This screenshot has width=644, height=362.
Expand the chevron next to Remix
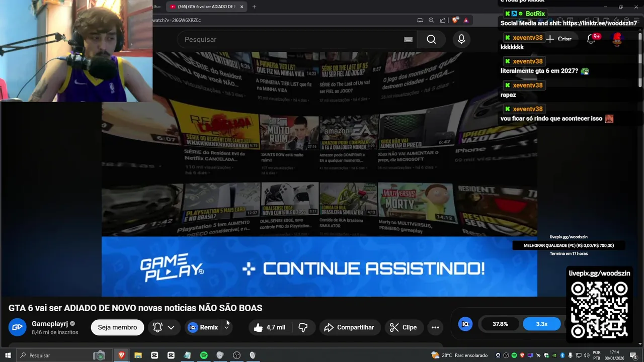(x=227, y=326)
